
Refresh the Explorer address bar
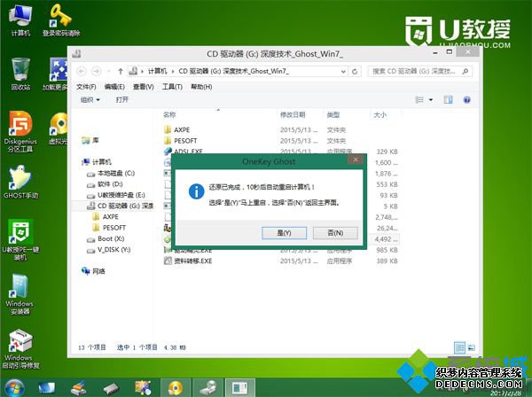pyautogui.click(x=355, y=72)
